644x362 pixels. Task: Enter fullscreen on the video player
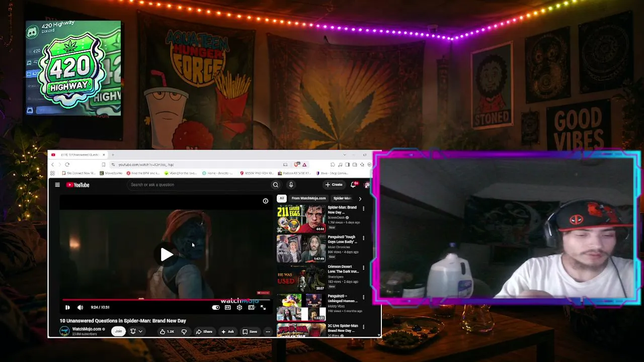263,307
